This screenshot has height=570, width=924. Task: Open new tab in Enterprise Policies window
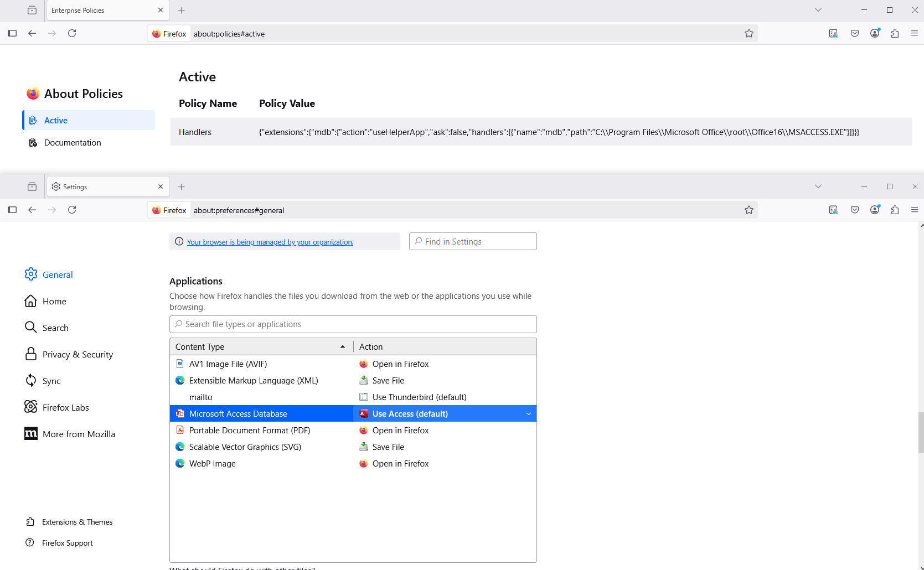[x=181, y=10]
